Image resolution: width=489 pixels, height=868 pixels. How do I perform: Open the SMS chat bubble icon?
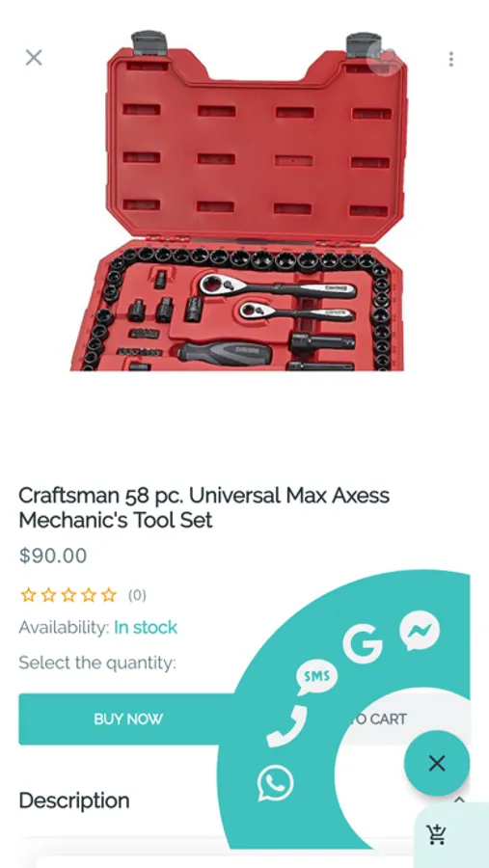(x=316, y=677)
